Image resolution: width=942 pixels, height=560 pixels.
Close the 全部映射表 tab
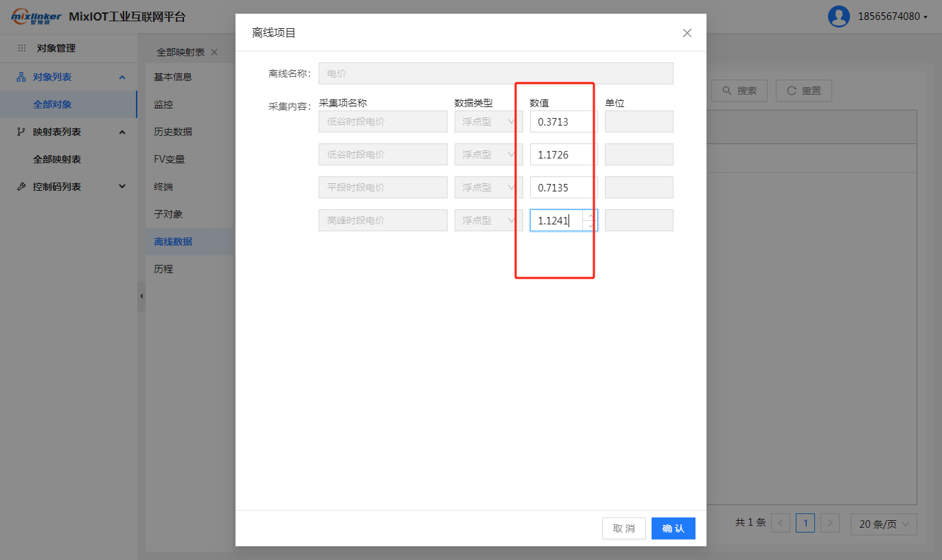pyautogui.click(x=214, y=52)
